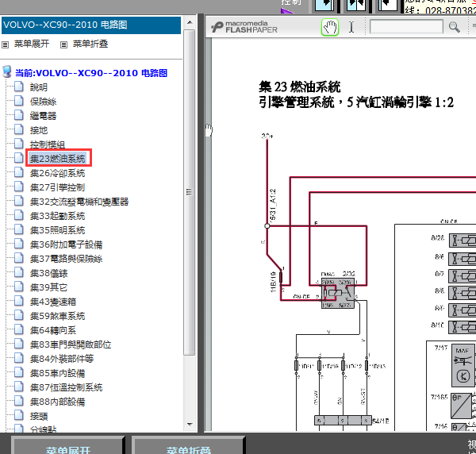The width and height of the screenshot is (476, 454).
Task: Open the 繼電器 tree item
Action: (43, 116)
